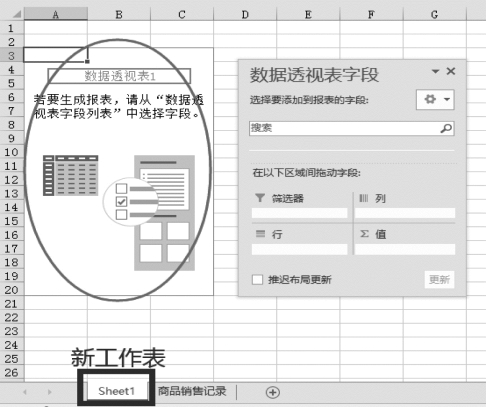Click the 更新 button
486x407 pixels.
pyautogui.click(x=439, y=279)
